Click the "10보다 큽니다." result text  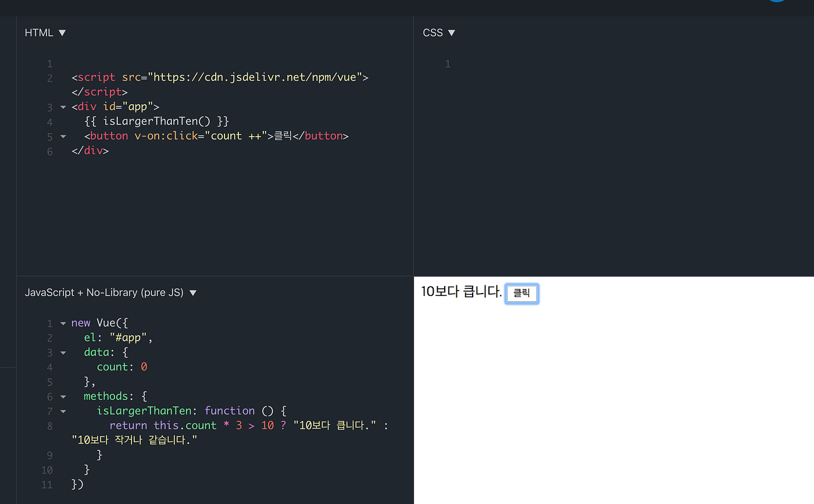pyautogui.click(x=461, y=292)
